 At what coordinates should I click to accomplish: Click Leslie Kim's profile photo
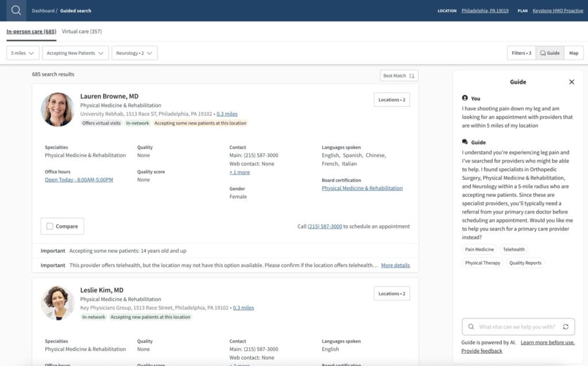point(57,303)
